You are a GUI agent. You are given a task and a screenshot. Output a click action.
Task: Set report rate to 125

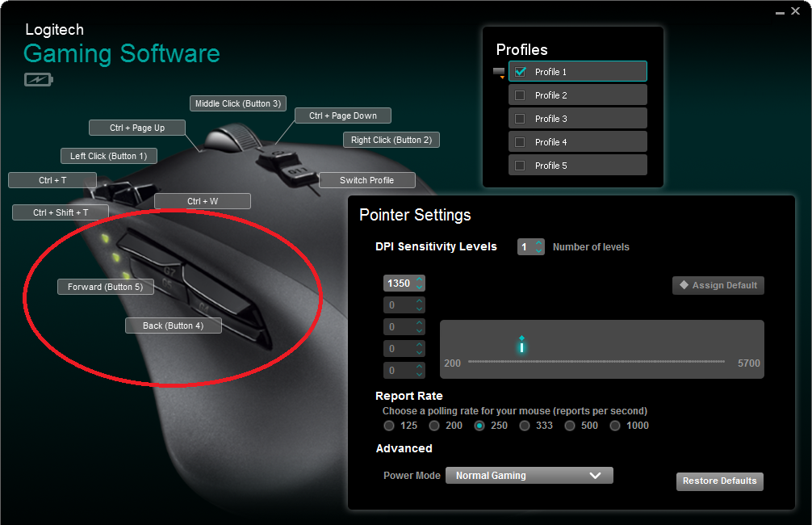389,426
